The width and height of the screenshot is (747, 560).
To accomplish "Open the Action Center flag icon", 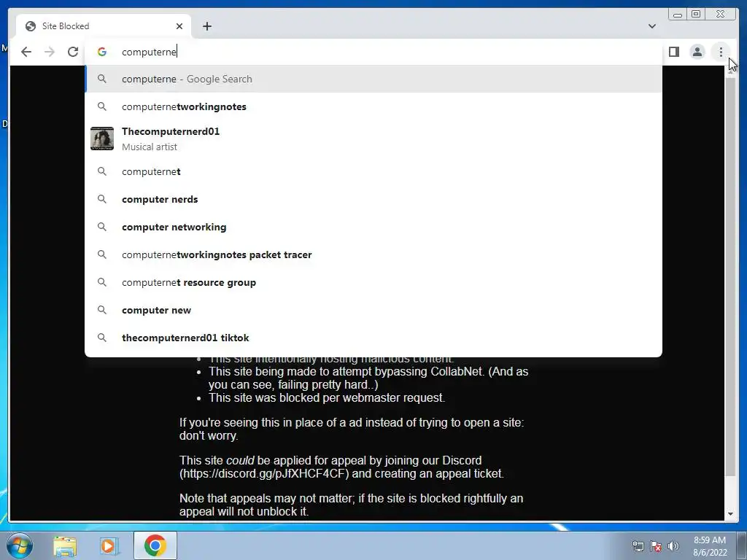I will click(656, 547).
